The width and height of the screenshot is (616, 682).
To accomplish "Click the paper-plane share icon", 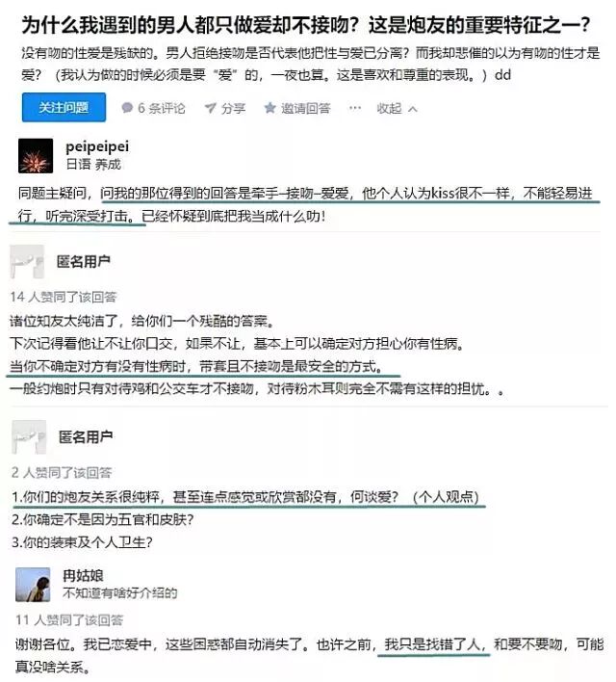I will 211,108.
